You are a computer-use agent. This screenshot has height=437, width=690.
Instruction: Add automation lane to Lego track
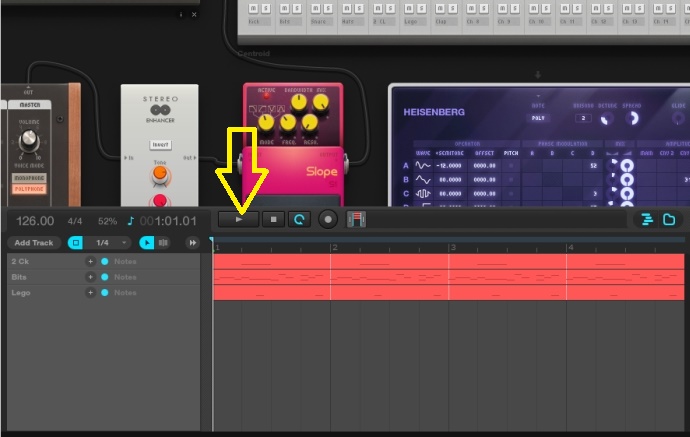(90, 293)
